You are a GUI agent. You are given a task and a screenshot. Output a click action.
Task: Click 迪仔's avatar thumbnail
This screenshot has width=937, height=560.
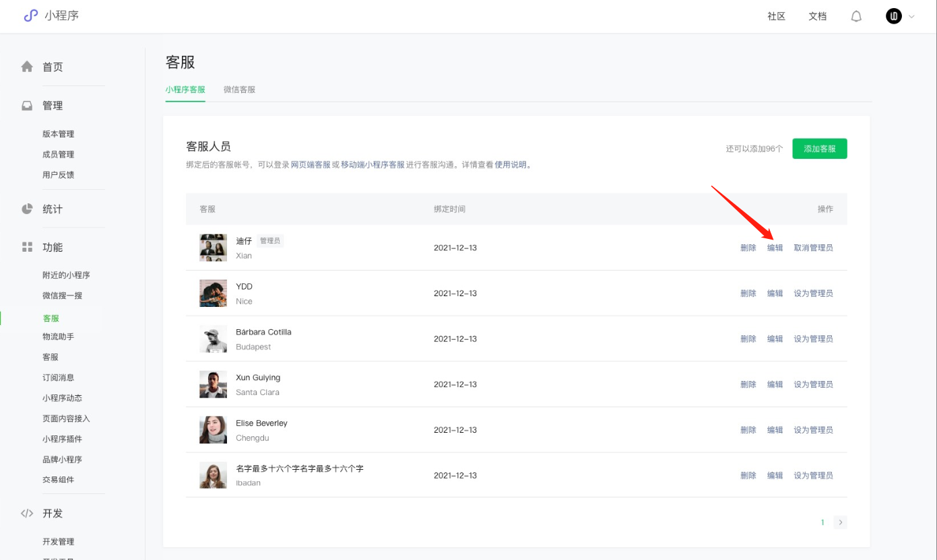coord(213,248)
